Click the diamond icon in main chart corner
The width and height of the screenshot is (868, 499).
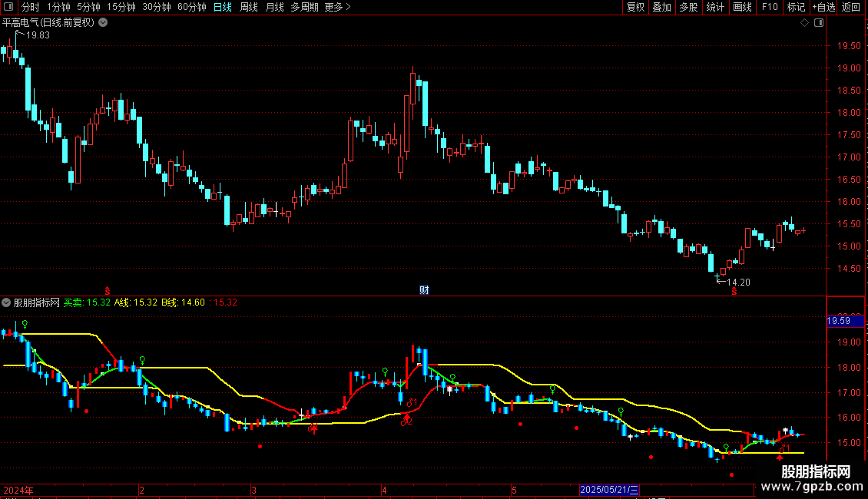tap(805, 23)
